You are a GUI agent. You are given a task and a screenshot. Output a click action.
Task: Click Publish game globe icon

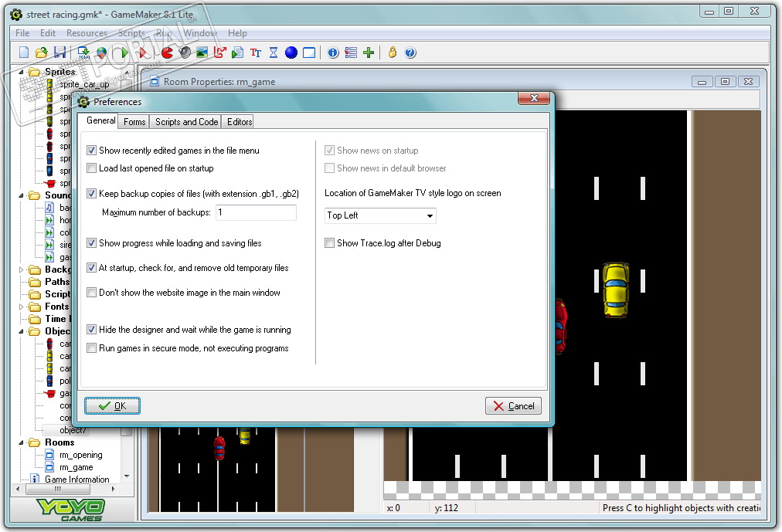tap(102, 53)
